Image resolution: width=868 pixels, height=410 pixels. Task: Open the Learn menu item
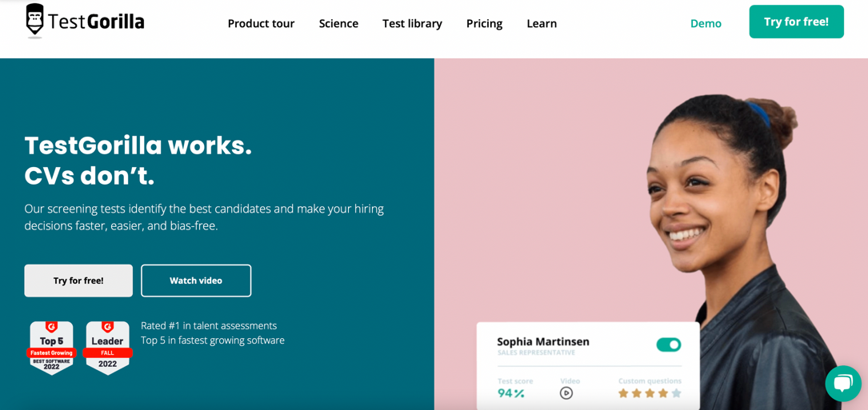coord(542,24)
